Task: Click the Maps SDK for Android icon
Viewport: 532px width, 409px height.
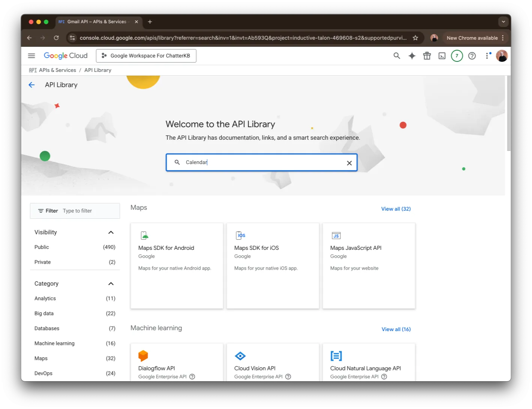Action: [144, 235]
